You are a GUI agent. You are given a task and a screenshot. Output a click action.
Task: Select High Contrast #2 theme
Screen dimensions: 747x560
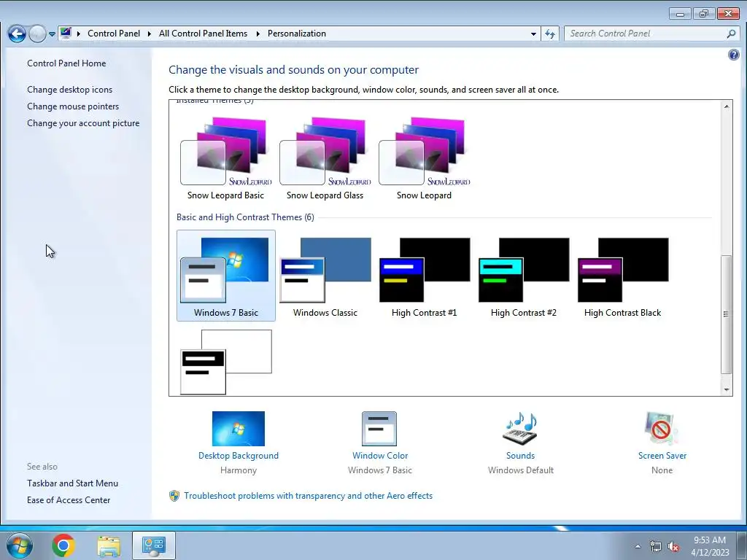523,276
